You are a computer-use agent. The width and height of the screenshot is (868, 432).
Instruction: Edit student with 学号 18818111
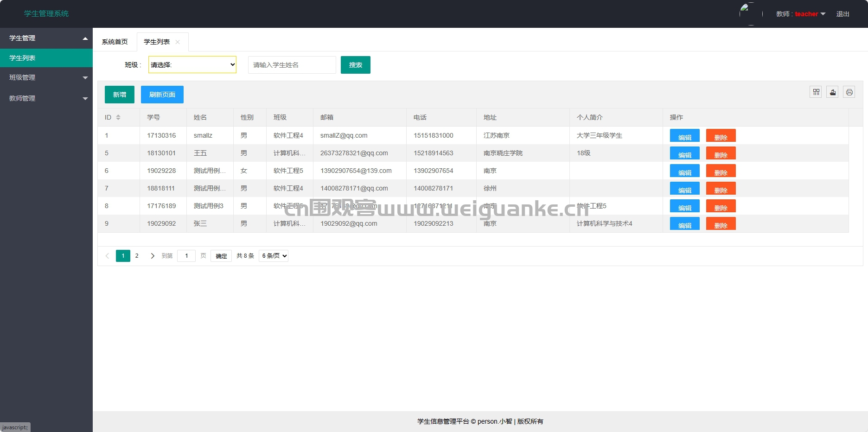tap(685, 188)
